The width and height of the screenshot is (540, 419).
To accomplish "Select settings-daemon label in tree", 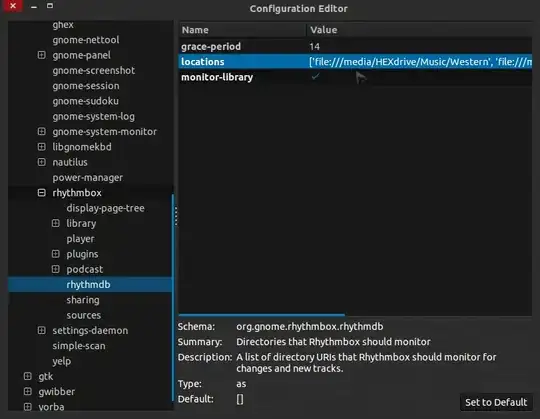I will (90, 330).
